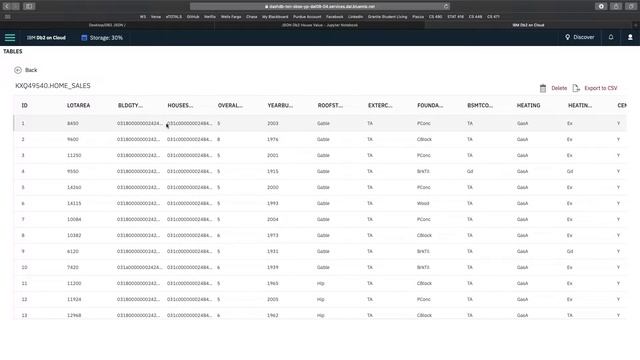Click year built 1939 in row 10
The width and height of the screenshot is (640, 360).
coord(273,267)
